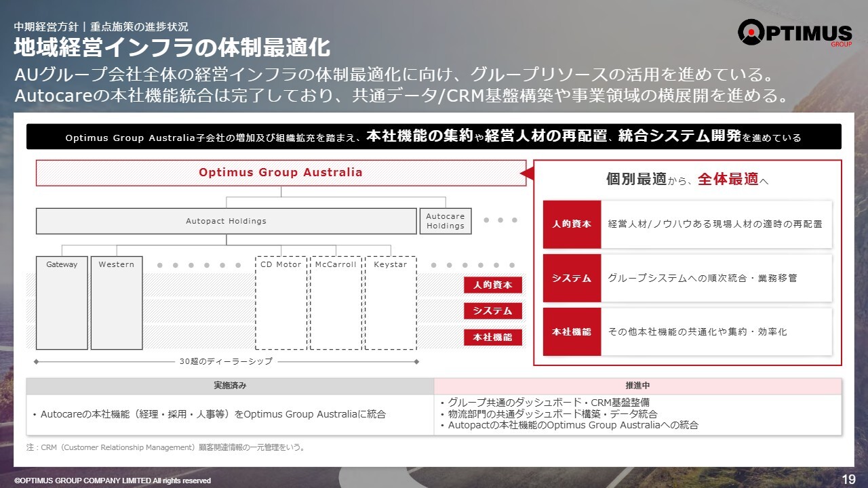Click the small 人的資本 tag in the diagram
Screen dimensions: 868x488
click(493, 285)
